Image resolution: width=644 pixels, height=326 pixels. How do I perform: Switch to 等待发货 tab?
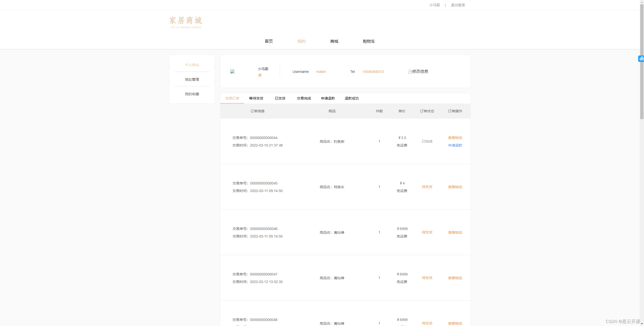[256, 98]
